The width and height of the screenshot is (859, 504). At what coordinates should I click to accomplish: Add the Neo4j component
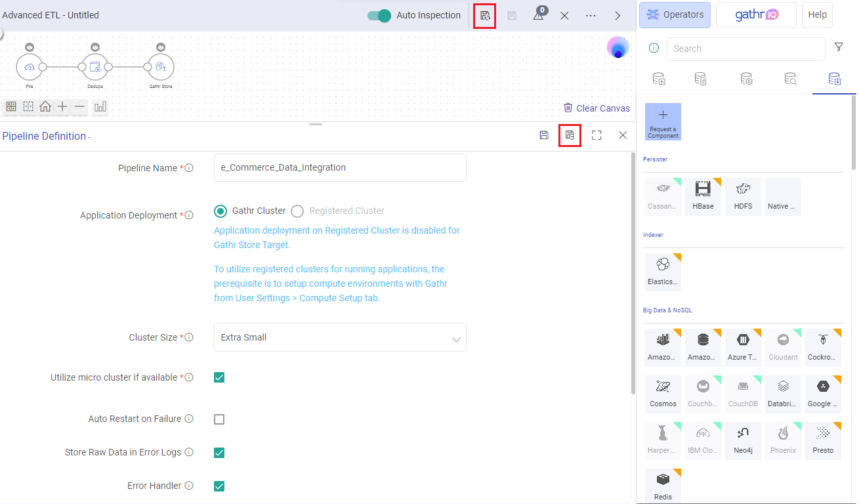click(744, 440)
